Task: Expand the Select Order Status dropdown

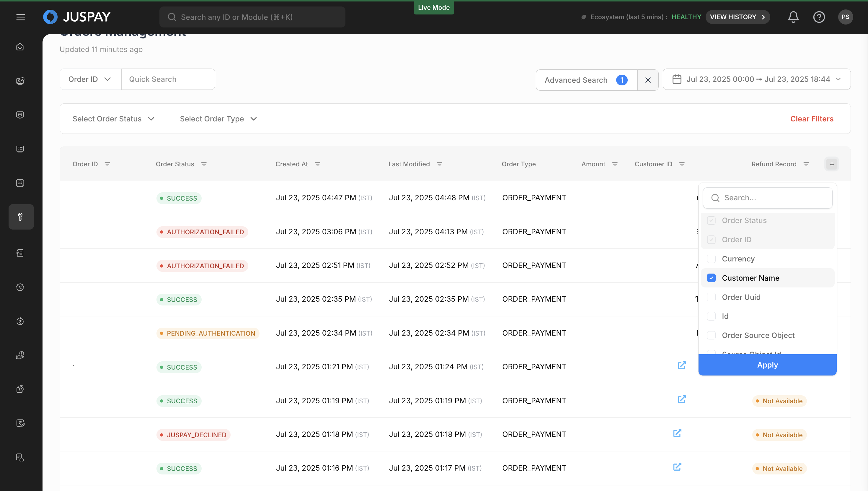Action: [x=114, y=119]
